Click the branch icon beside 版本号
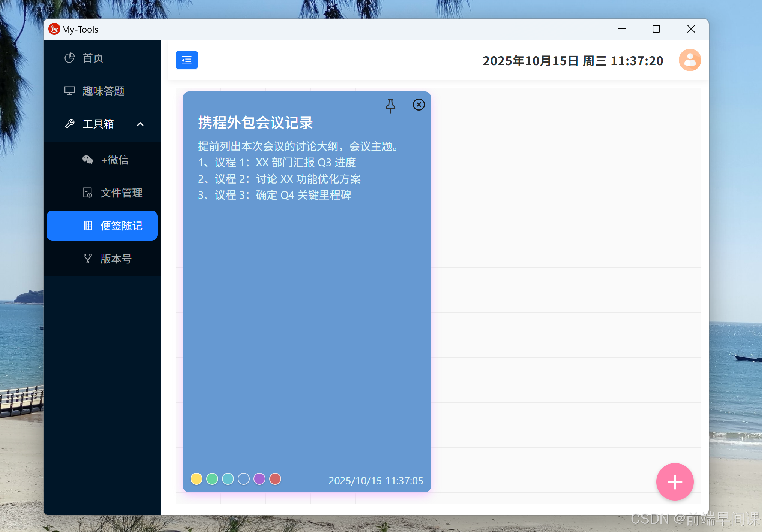This screenshot has height=532, width=762. [88, 259]
